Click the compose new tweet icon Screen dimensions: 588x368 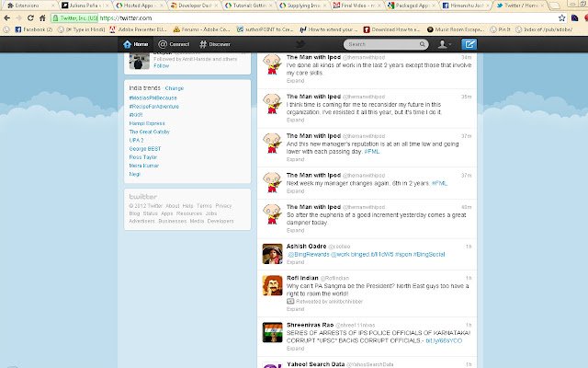(469, 44)
